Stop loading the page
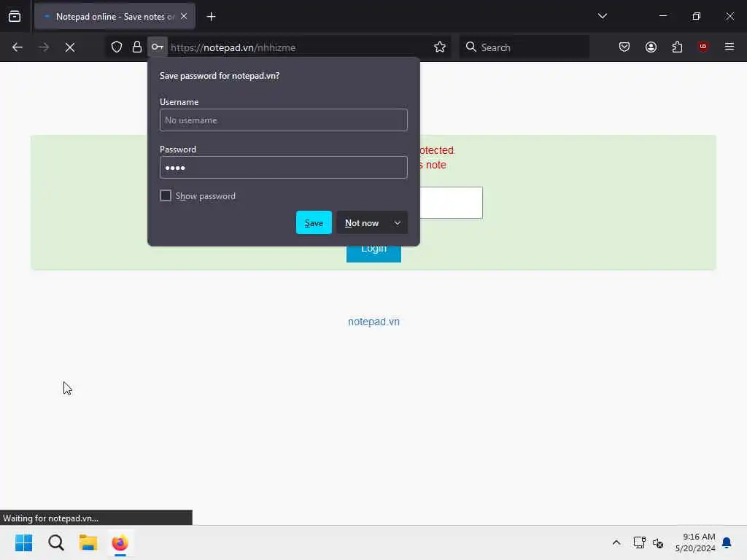 tap(70, 47)
